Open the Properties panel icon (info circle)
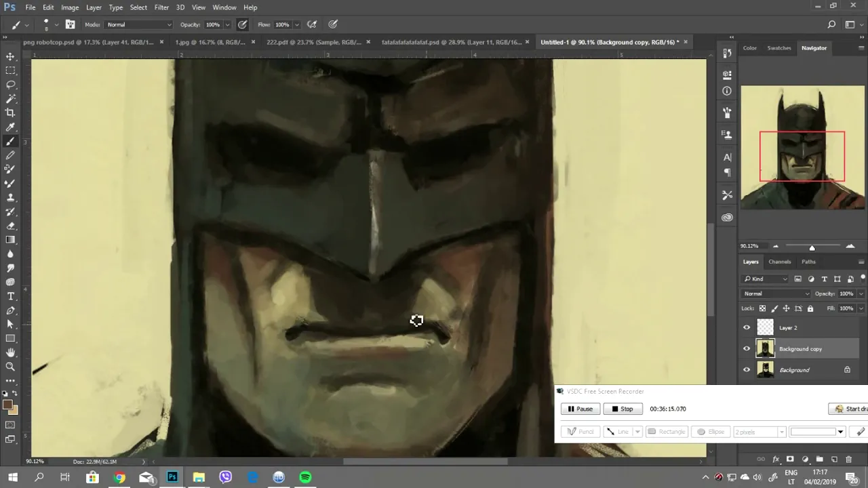The height and width of the screenshot is (488, 868). tap(727, 91)
